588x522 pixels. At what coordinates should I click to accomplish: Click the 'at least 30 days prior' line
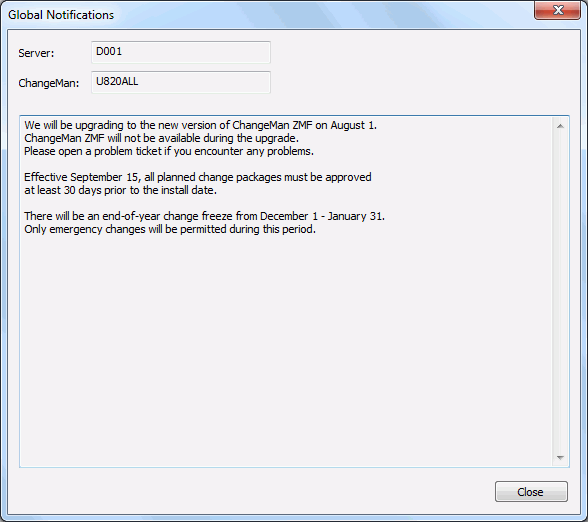(x=120, y=190)
